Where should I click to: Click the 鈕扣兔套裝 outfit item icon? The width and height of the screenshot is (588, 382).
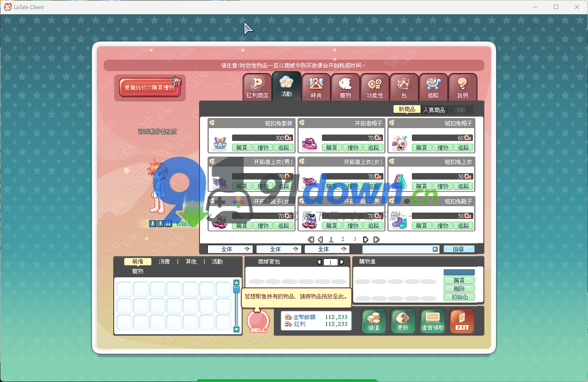220,143
